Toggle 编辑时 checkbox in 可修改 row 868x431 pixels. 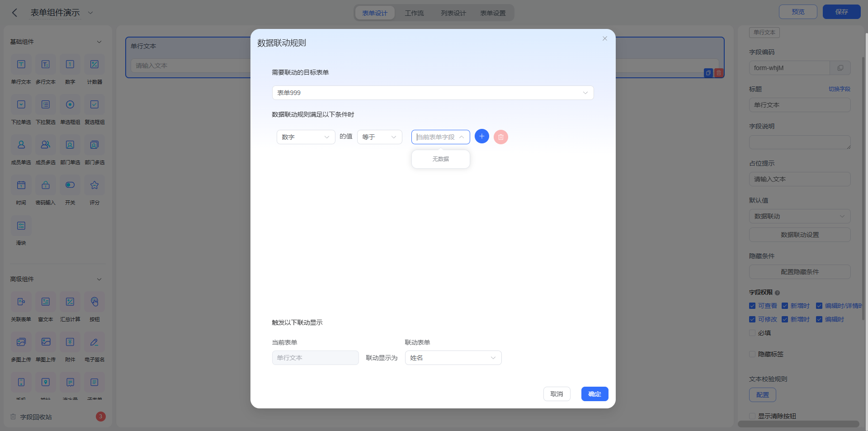click(x=819, y=319)
